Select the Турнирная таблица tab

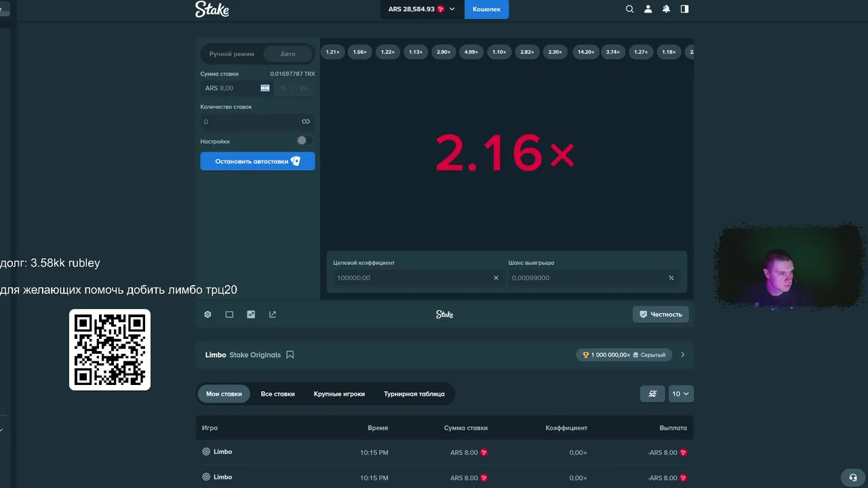[414, 394]
